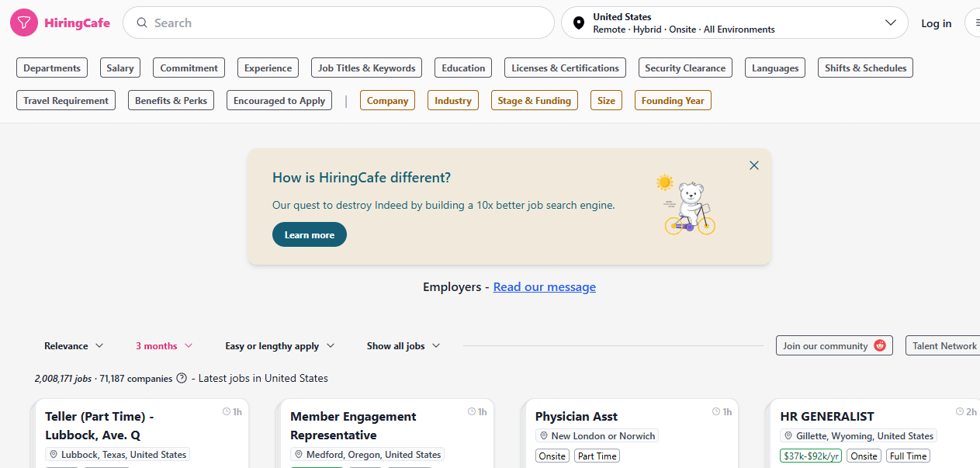
Task: Click pin icon beside Medford, Oregon location
Action: click(x=299, y=455)
